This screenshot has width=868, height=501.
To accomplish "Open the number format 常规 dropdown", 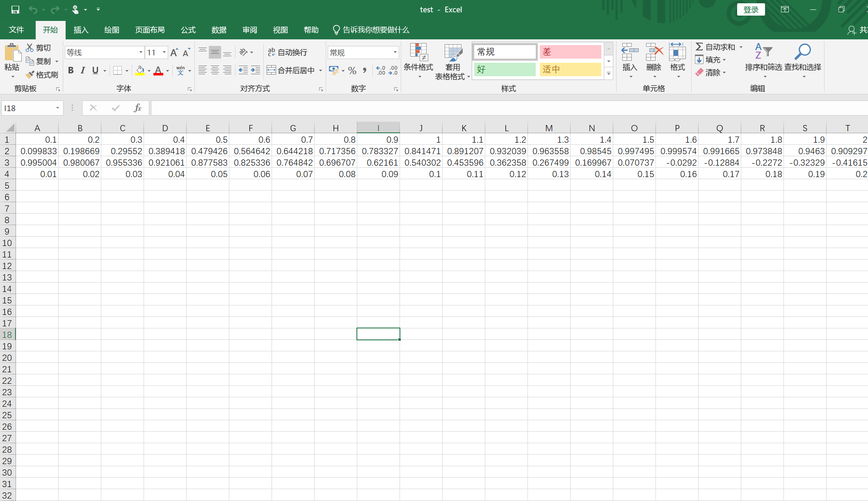I will click(x=395, y=52).
